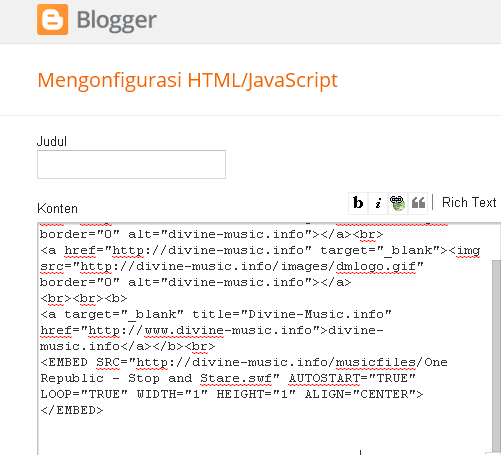Click the Konten textarea vertical scrollbar

click(496, 355)
